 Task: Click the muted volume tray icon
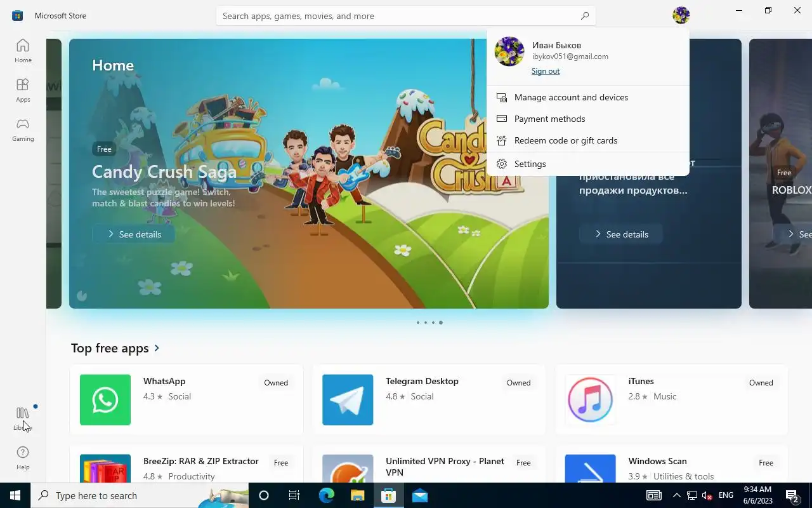(x=707, y=495)
